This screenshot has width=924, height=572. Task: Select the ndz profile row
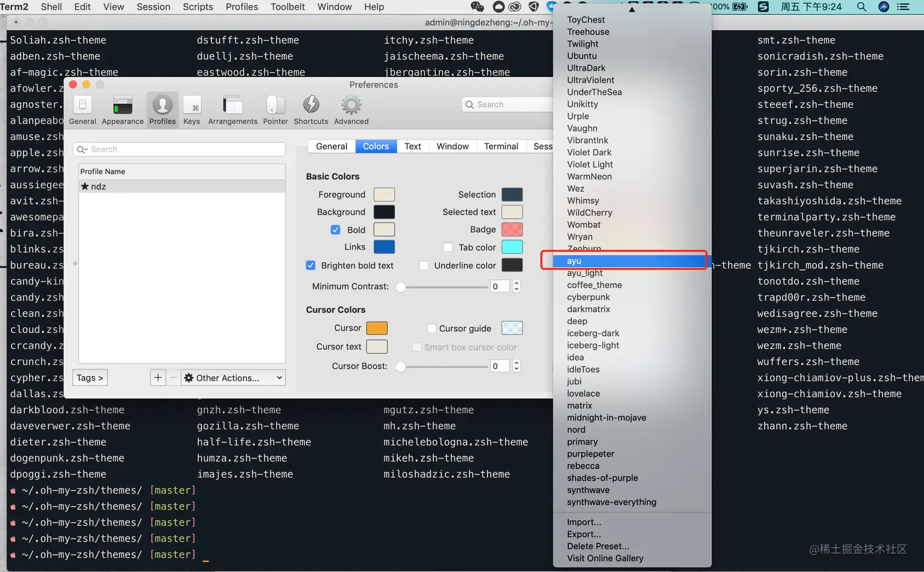[x=182, y=186]
